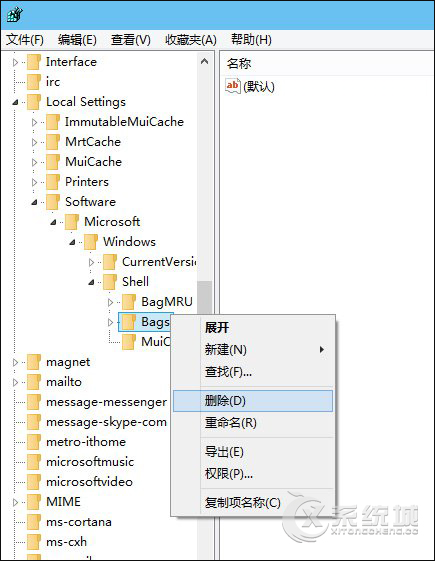Open the 编辑(E) menu
This screenshot has width=435, height=561.
[x=77, y=39]
